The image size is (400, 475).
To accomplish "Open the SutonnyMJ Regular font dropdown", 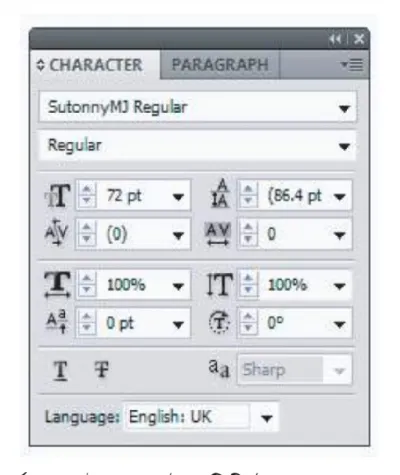I will tap(198, 107).
